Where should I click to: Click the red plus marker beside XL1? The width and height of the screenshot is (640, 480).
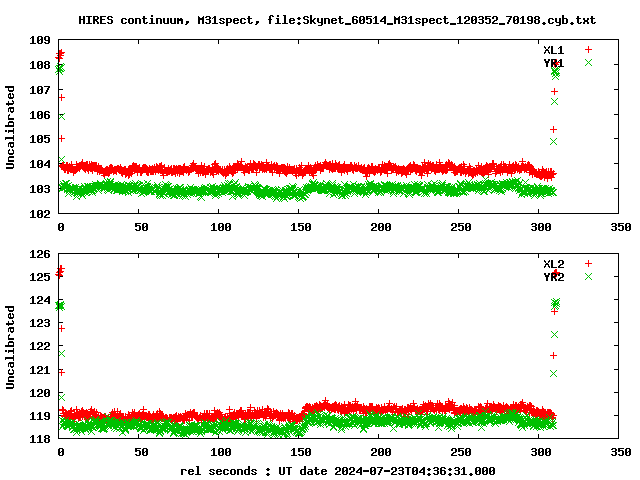point(588,50)
